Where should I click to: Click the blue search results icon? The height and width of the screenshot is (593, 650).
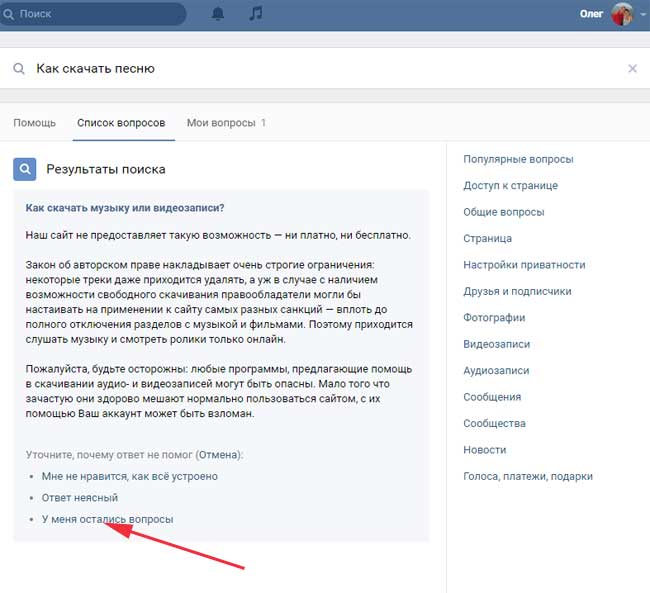pos(25,169)
